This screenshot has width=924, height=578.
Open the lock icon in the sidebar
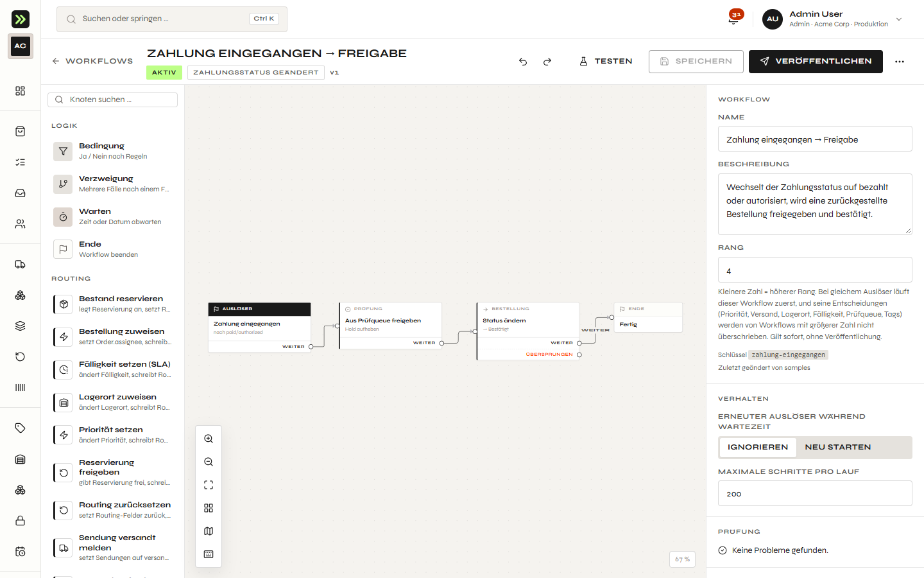[x=21, y=521]
